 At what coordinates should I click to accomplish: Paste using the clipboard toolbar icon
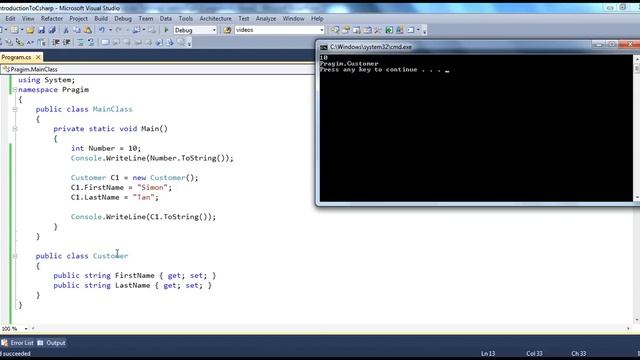(x=88, y=30)
